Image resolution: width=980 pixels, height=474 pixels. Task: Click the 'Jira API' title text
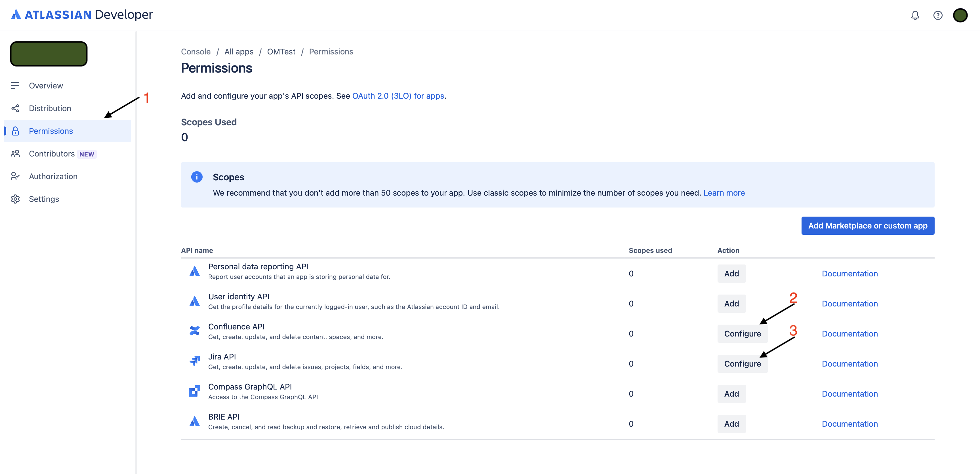[x=222, y=357]
